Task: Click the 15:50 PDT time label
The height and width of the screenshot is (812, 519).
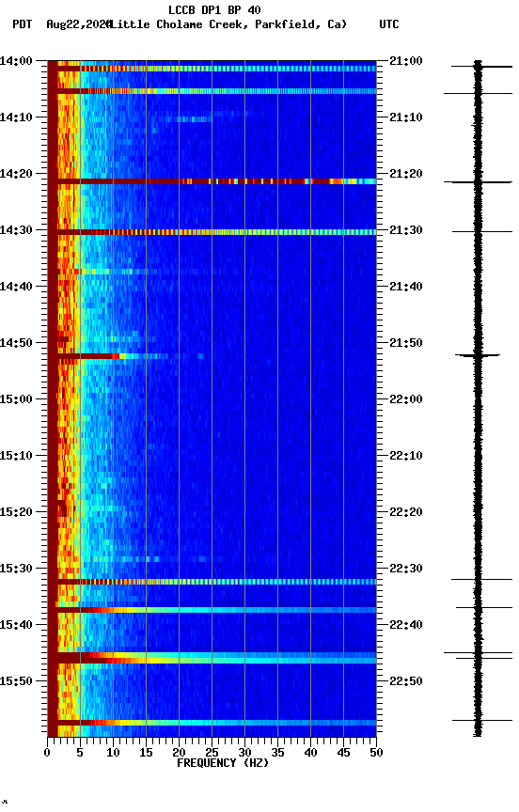Action: pyautogui.click(x=16, y=681)
